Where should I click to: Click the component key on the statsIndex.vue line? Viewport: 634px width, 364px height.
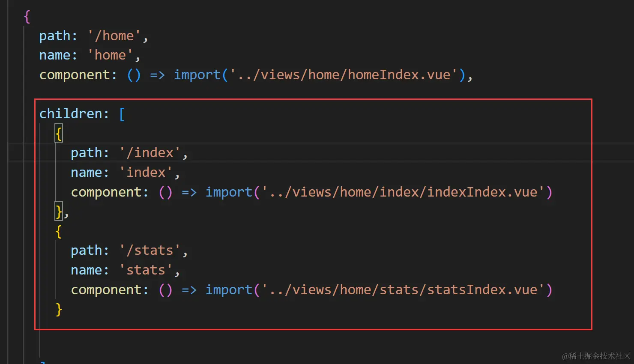106,290
